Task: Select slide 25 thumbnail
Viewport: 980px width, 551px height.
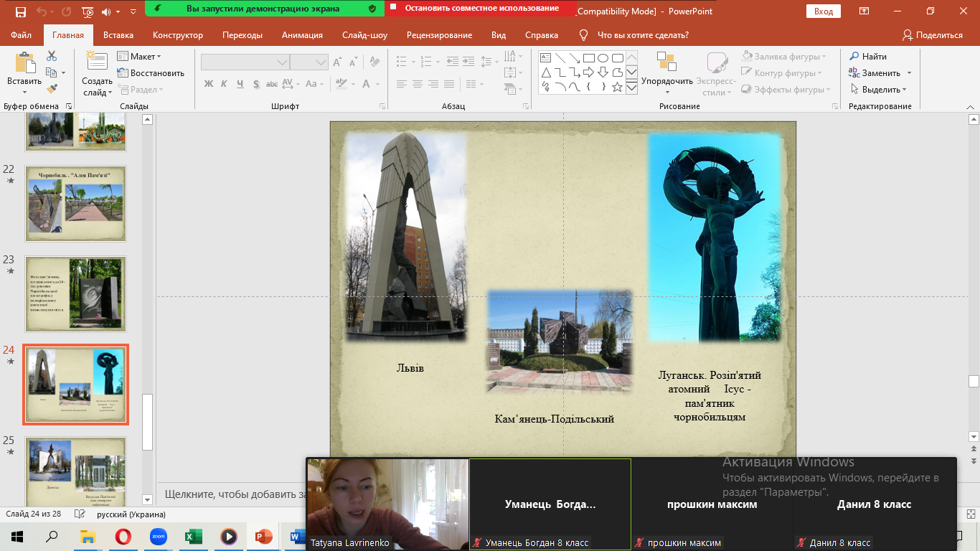Action: (76, 471)
